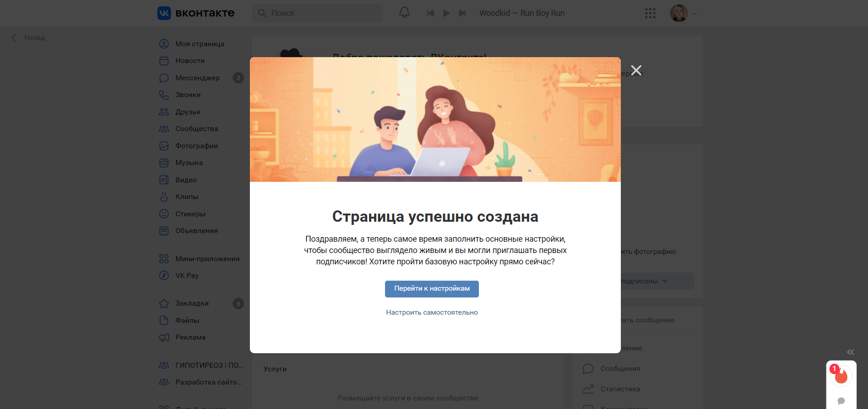Open the Woodkid — Run Boy Run player
Screen dimensions: 868x409
pyautogui.click(x=522, y=13)
